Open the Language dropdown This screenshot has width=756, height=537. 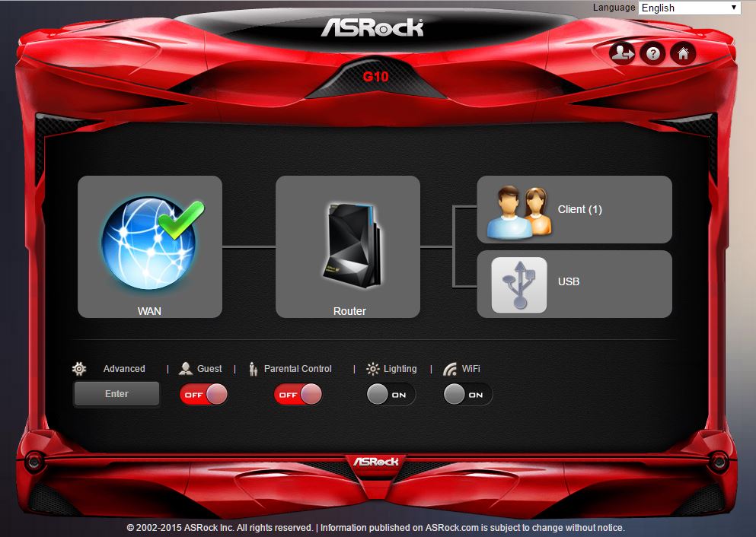click(x=690, y=8)
